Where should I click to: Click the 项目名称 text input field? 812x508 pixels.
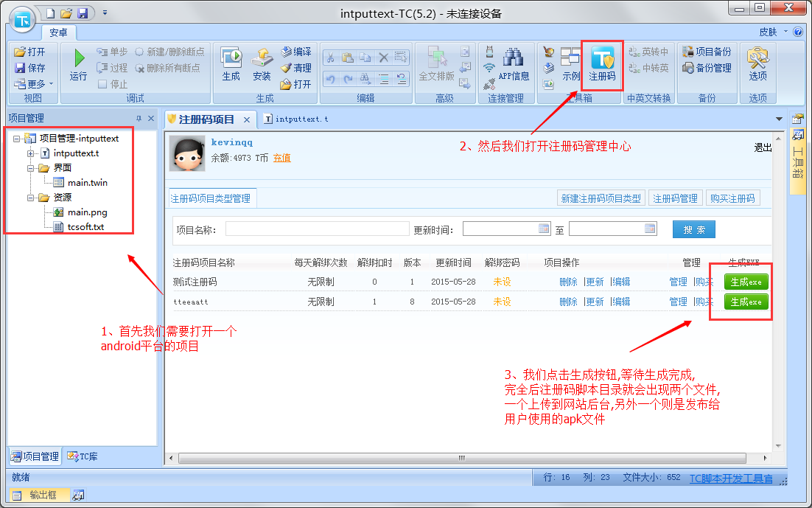317,229
